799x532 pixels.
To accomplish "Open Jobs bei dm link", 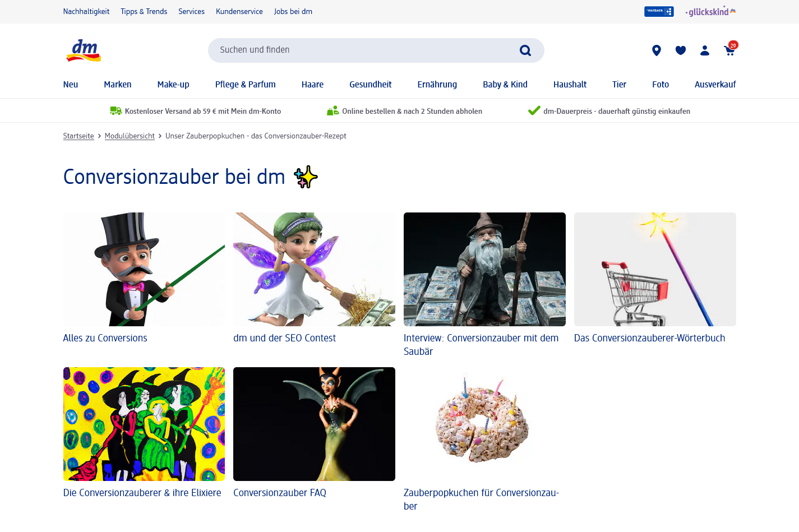I will pyautogui.click(x=293, y=11).
